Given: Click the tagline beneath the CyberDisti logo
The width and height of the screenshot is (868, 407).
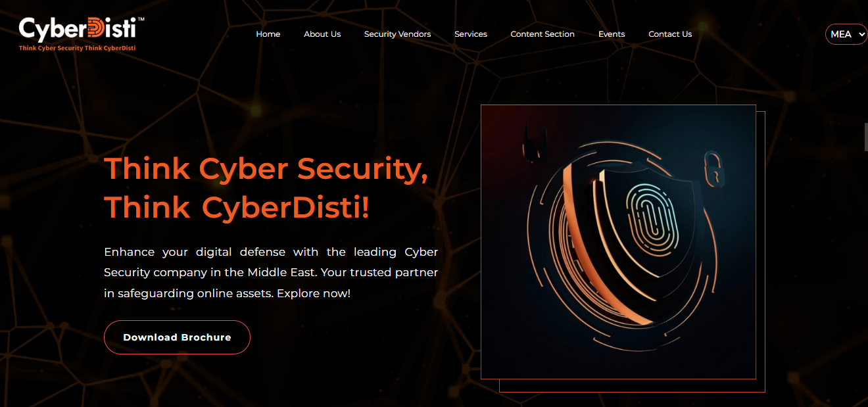Looking at the screenshot, I should 77,48.
